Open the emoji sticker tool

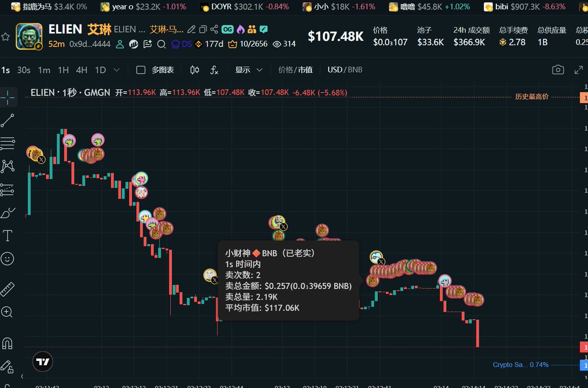click(7, 259)
